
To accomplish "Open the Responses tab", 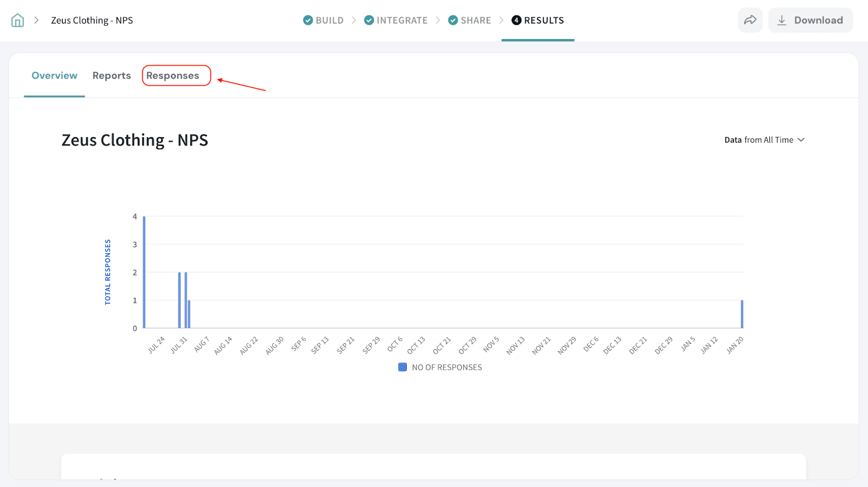I will 173,76.
